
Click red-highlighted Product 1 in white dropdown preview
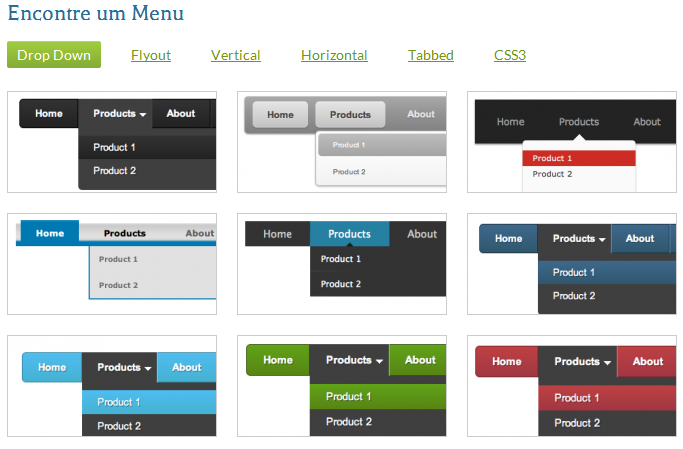coord(579,158)
